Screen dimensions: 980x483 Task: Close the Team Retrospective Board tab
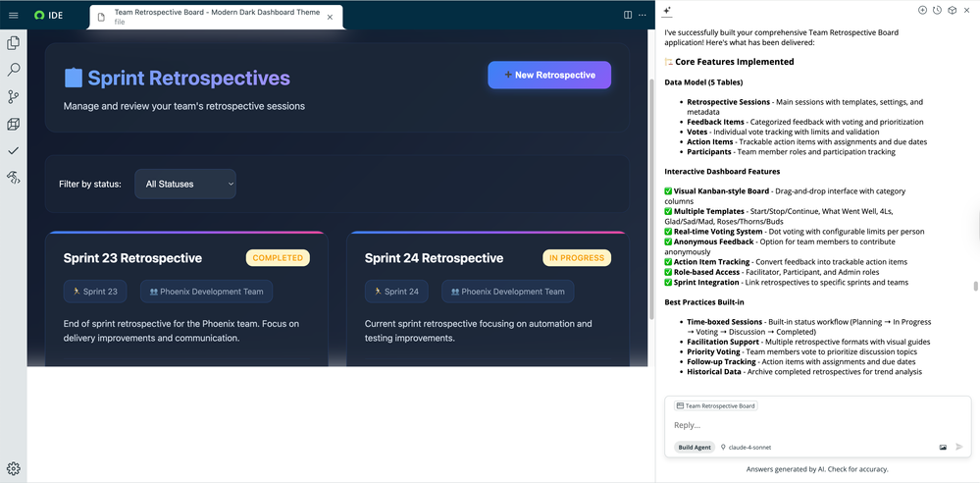(330, 17)
